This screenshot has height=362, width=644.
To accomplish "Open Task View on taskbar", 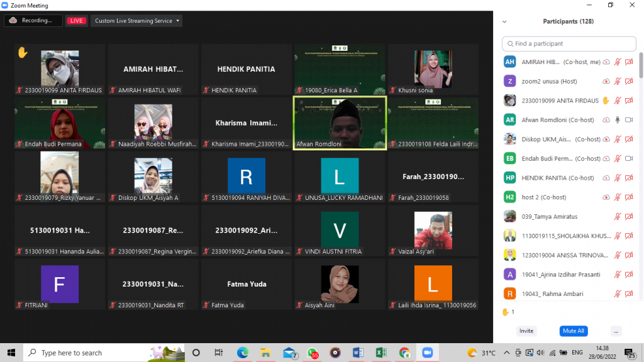I will click(218, 353).
